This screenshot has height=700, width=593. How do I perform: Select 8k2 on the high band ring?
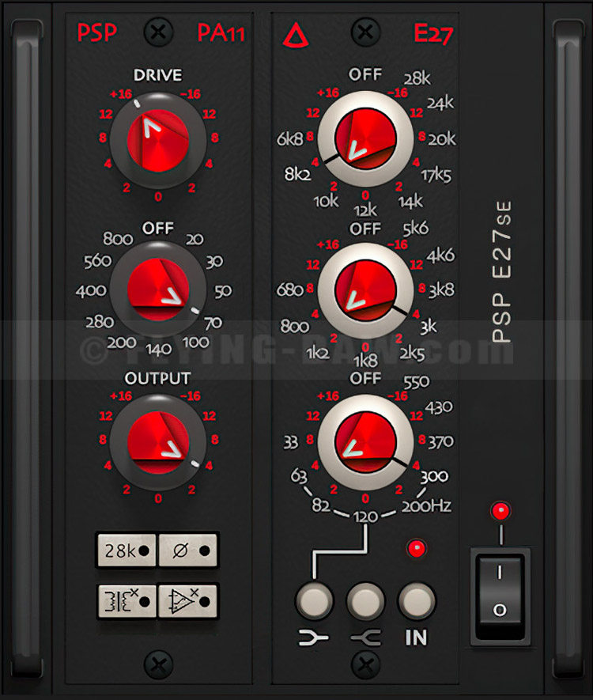(297, 174)
